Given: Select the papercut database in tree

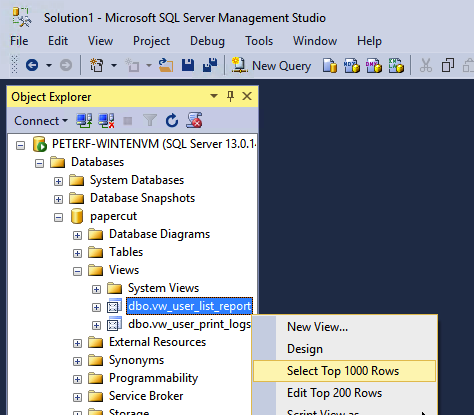Looking at the screenshot, I should pos(113,216).
